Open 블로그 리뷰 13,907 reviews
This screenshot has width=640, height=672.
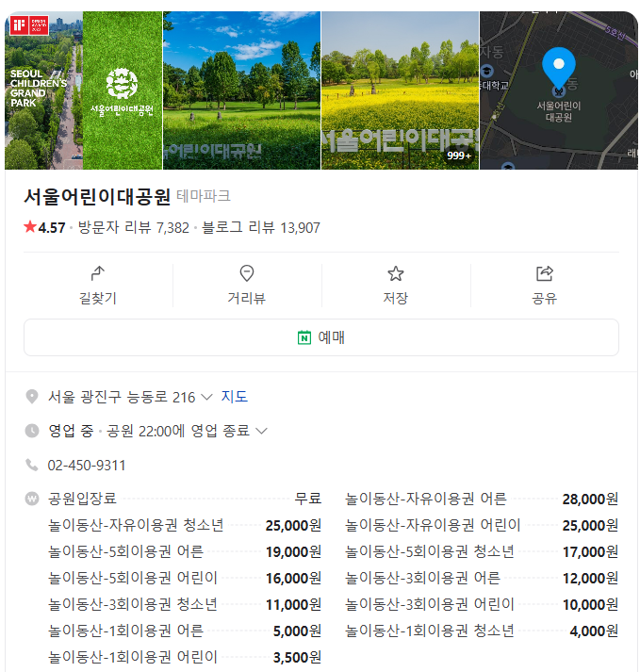coord(261,227)
